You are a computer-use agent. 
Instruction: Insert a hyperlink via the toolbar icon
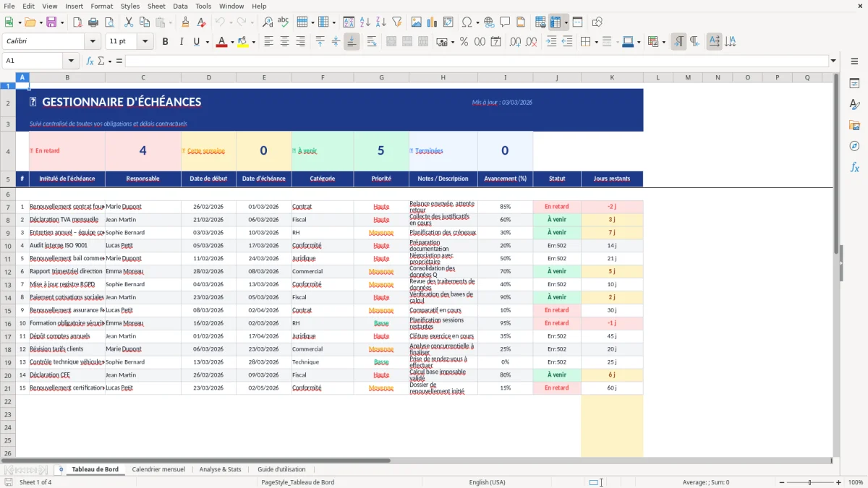tap(489, 22)
